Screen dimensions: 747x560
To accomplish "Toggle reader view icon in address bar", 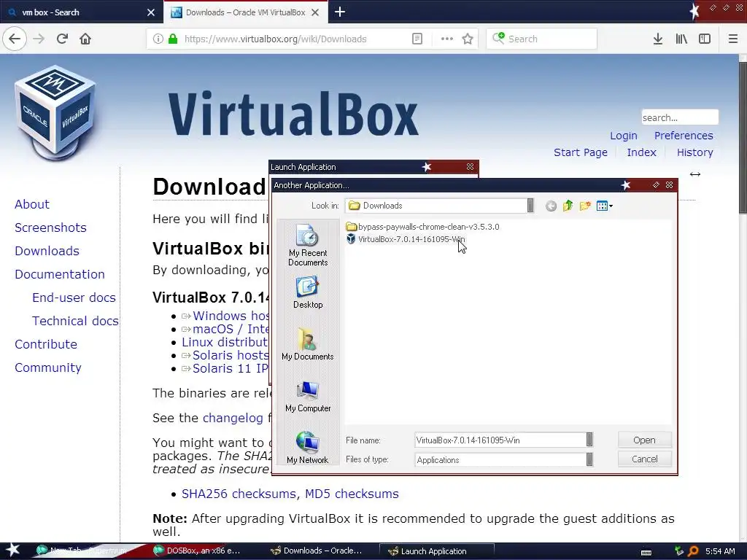I will click(x=417, y=39).
